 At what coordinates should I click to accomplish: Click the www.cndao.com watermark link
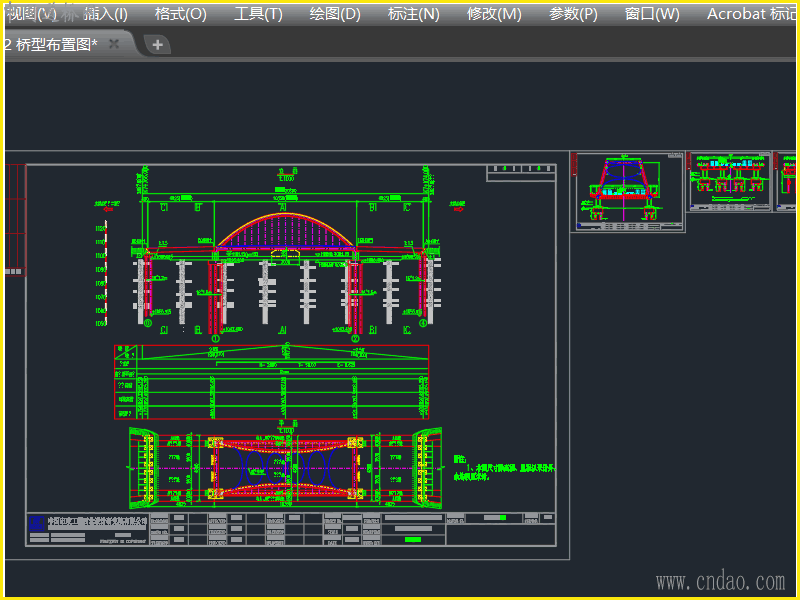click(720, 581)
